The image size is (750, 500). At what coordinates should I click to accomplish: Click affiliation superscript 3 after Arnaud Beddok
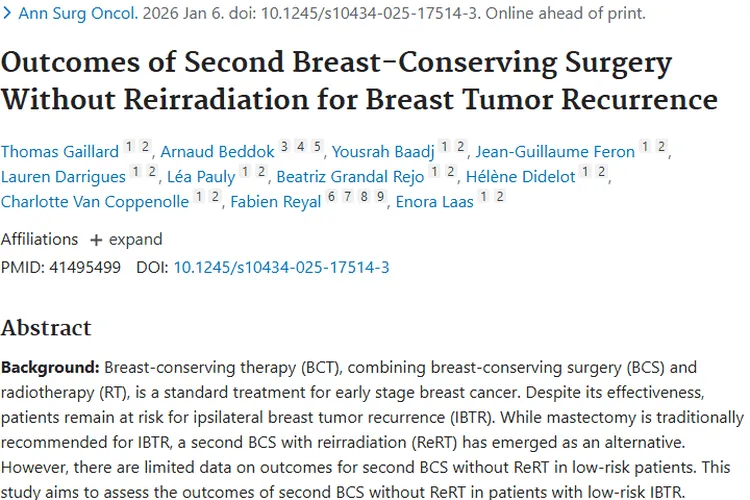pyautogui.click(x=285, y=147)
